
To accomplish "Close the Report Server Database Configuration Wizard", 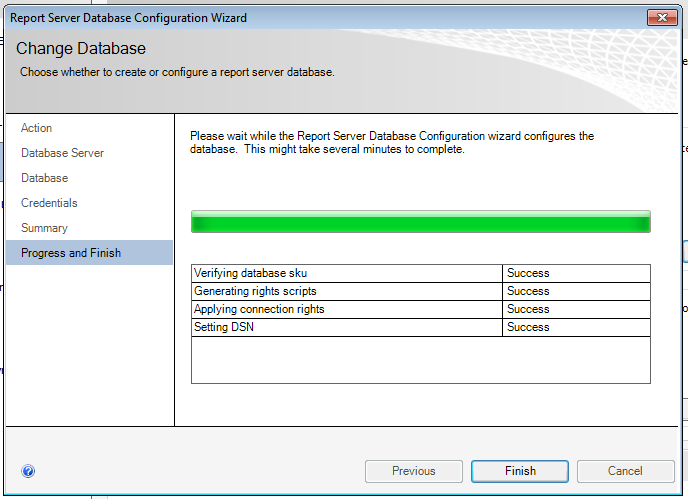I will (662, 18).
